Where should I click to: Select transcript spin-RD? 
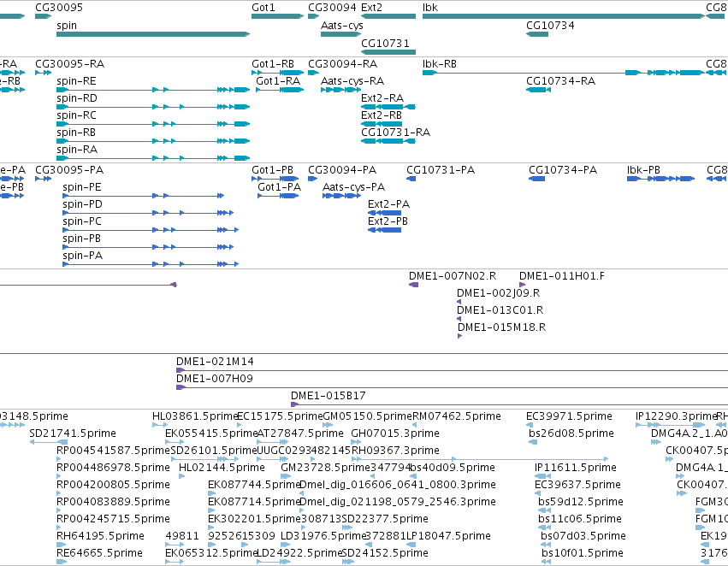tap(77, 98)
